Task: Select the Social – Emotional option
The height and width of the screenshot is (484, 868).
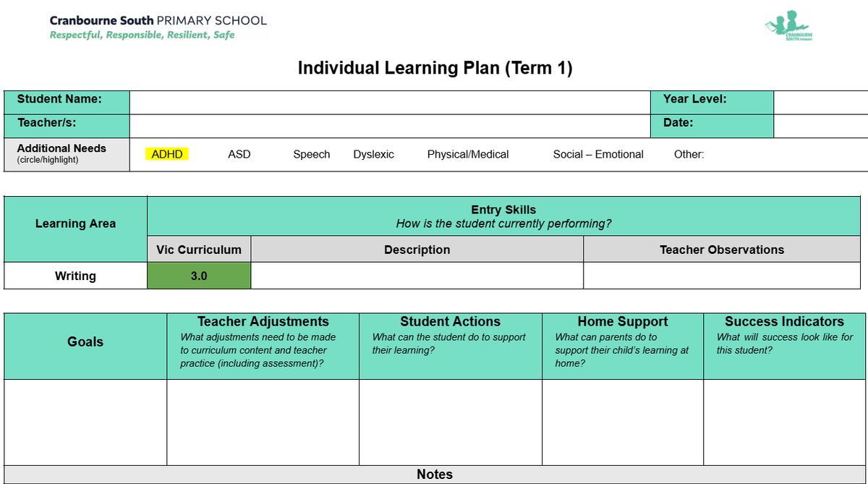Action: (598, 154)
